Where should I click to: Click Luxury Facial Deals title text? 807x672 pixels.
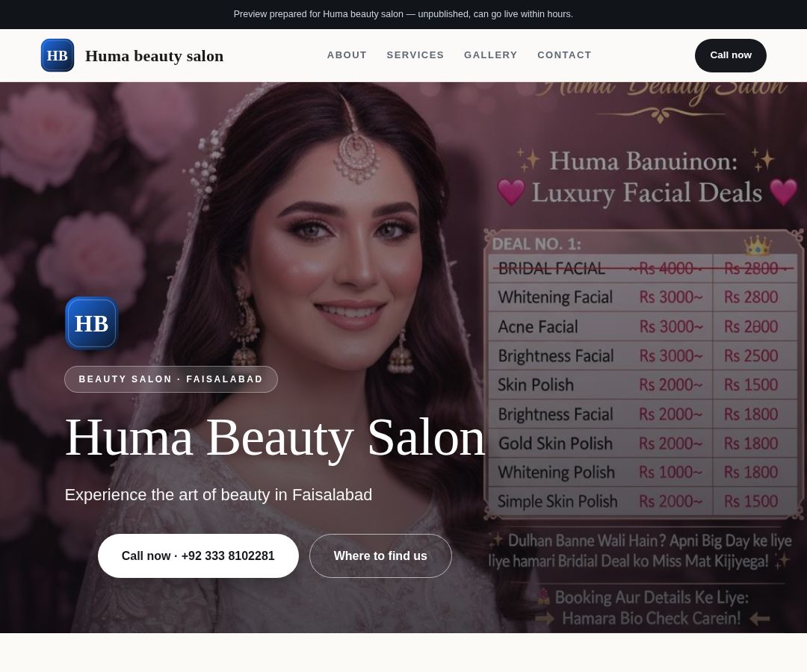[x=646, y=193]
